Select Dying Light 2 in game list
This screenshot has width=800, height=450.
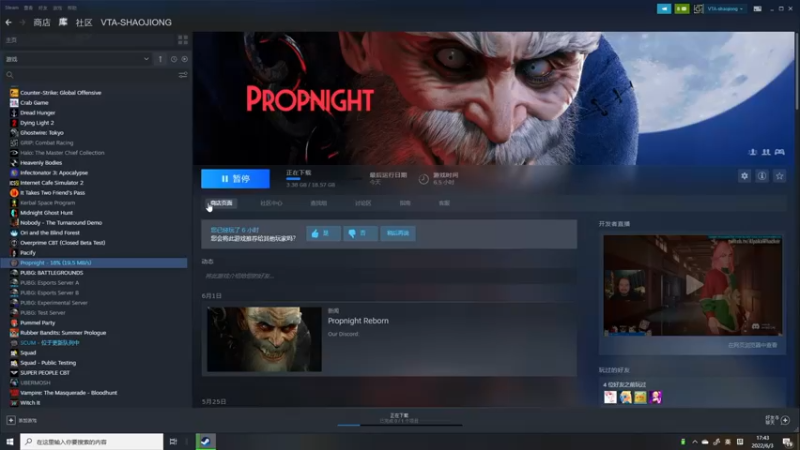[37, 123]
